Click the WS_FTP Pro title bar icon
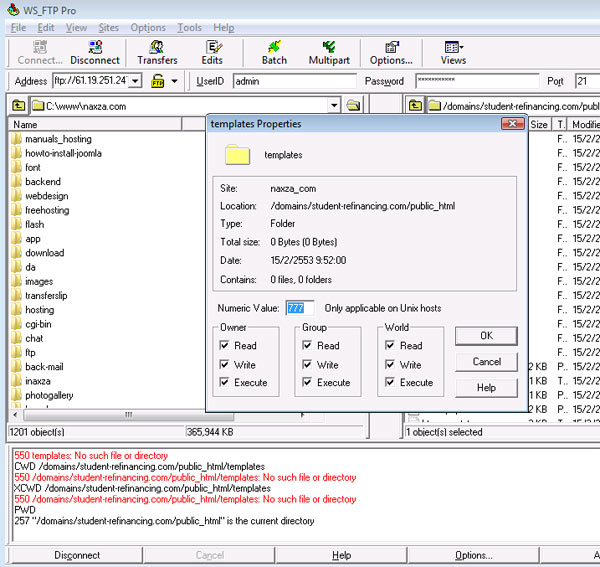600x567 pixels. pos(13,10)
